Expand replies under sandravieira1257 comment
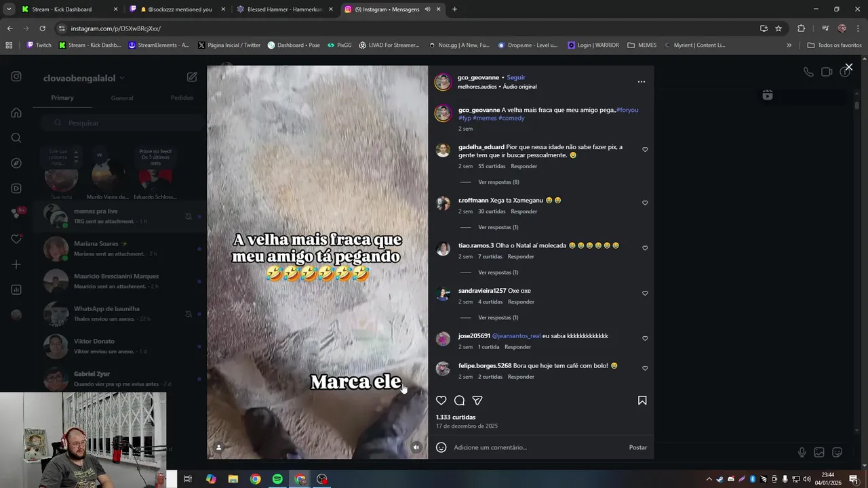868x488 pixels. click(498, 318)
